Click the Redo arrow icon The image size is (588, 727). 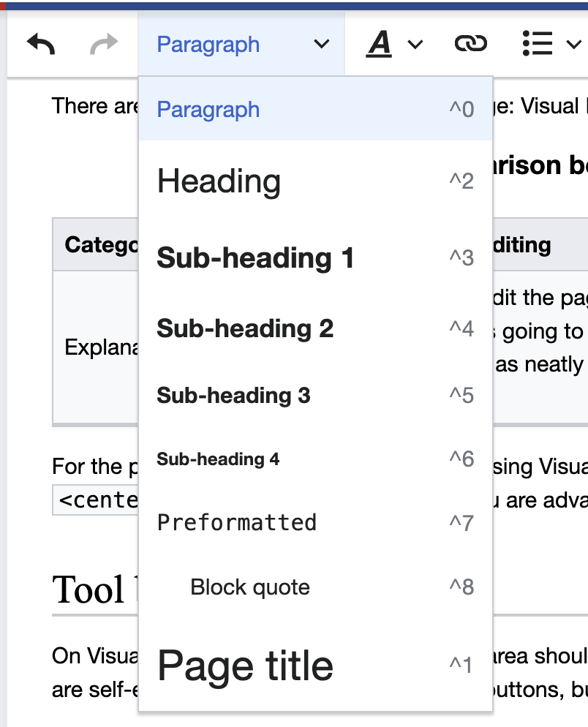click(104, 45)
